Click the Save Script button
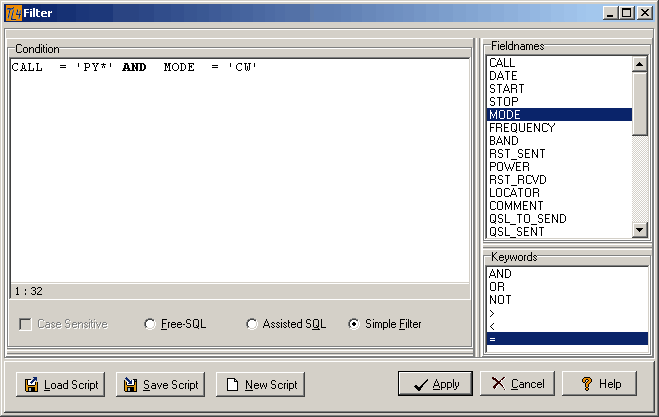The image size is (659, 417). tap(160, 384)
